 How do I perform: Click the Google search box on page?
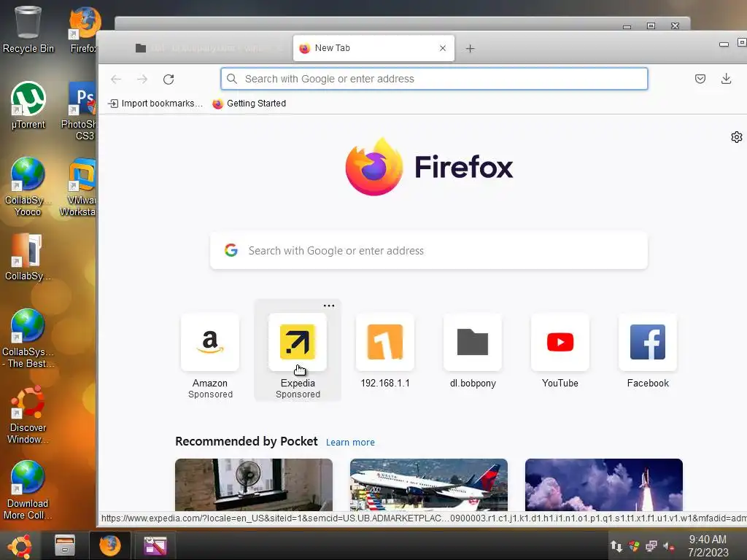pyautogui.click(x=429, y=251)
